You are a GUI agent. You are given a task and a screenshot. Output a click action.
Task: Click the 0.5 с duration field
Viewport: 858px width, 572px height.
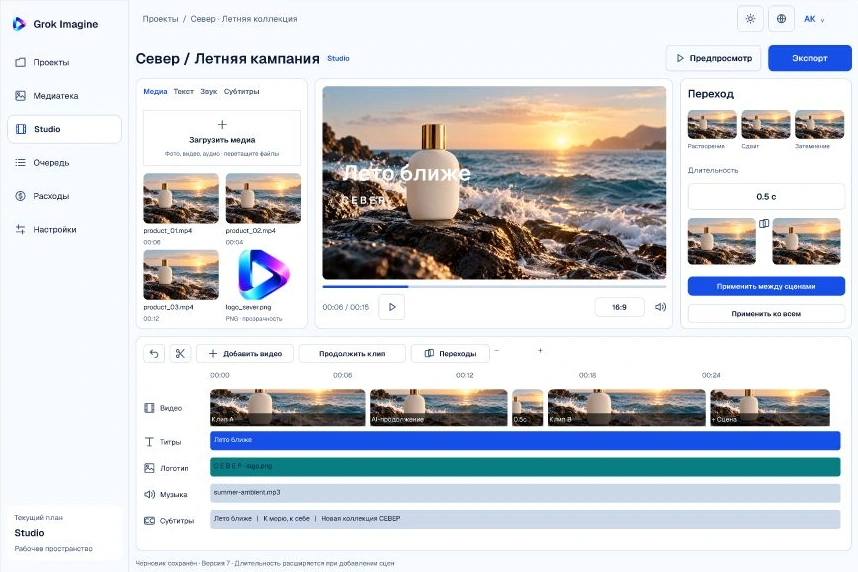click(x=766, y=197)
